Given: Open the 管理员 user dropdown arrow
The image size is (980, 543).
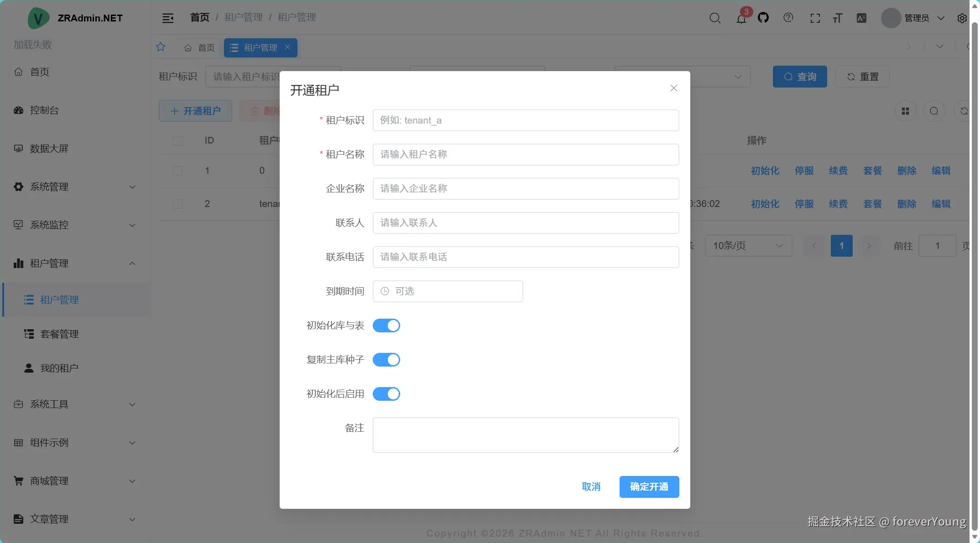Looking at the screenshot, I should click(941, 18).
